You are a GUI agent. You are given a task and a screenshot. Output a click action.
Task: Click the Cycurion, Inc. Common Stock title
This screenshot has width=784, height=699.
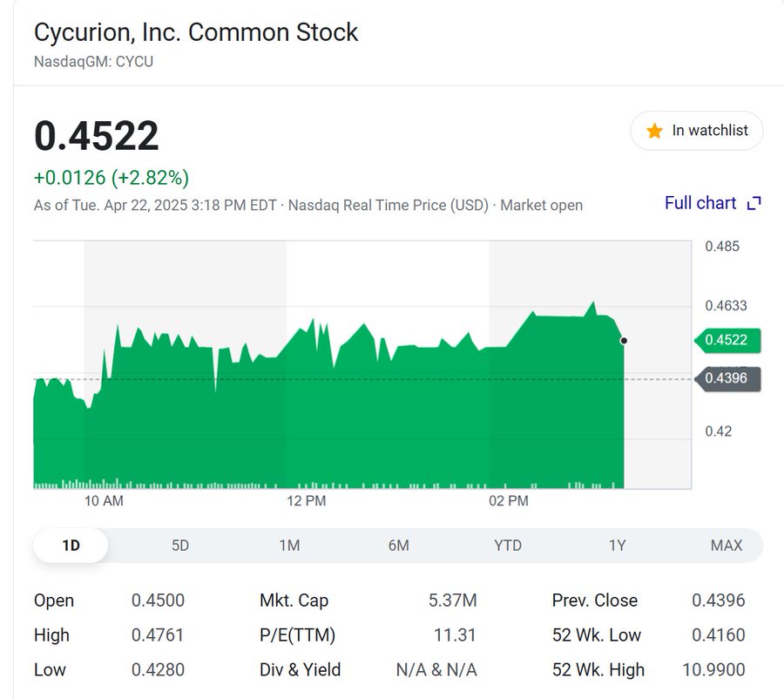click(x=195, y=32)
